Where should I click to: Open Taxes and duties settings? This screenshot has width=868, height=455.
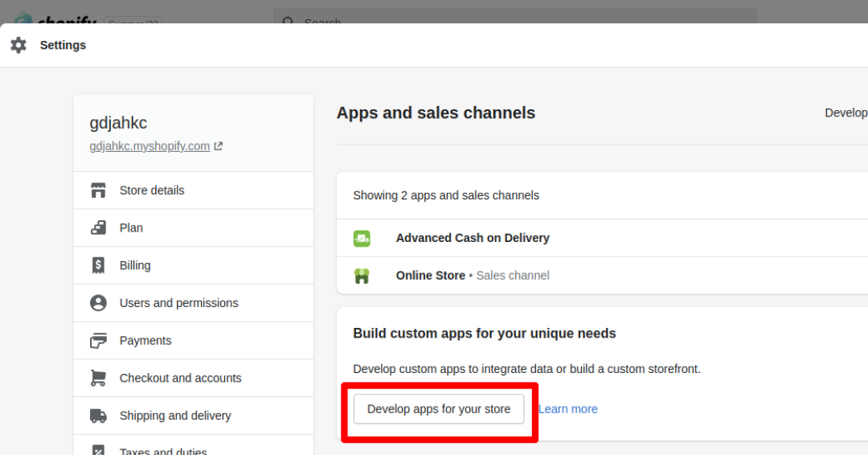193,445
